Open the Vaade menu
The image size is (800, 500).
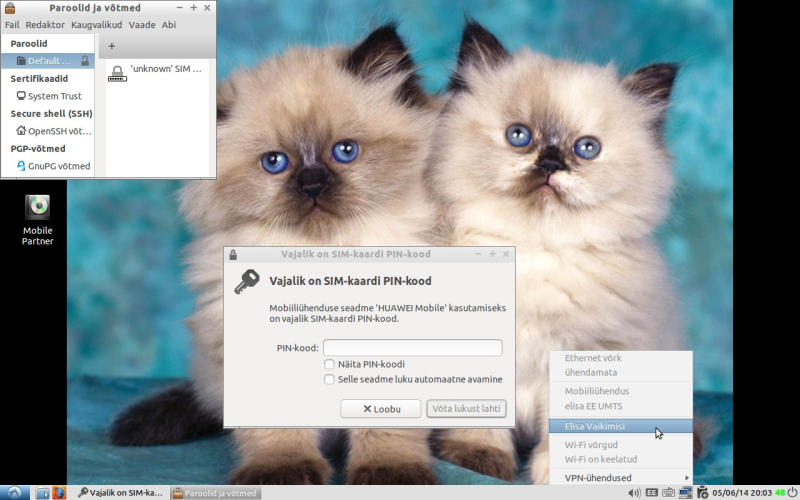[x=142, y=24]
